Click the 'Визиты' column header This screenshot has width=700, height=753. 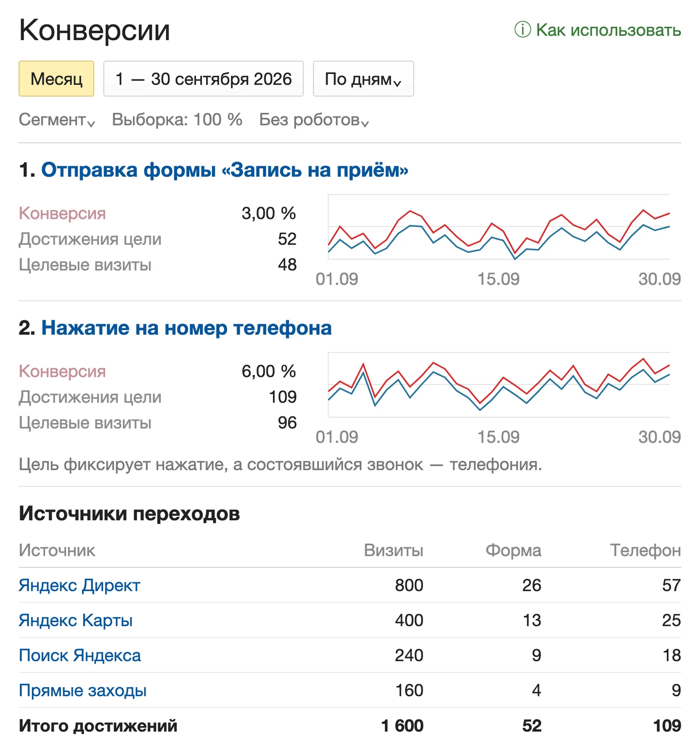[x=394, y=550]
